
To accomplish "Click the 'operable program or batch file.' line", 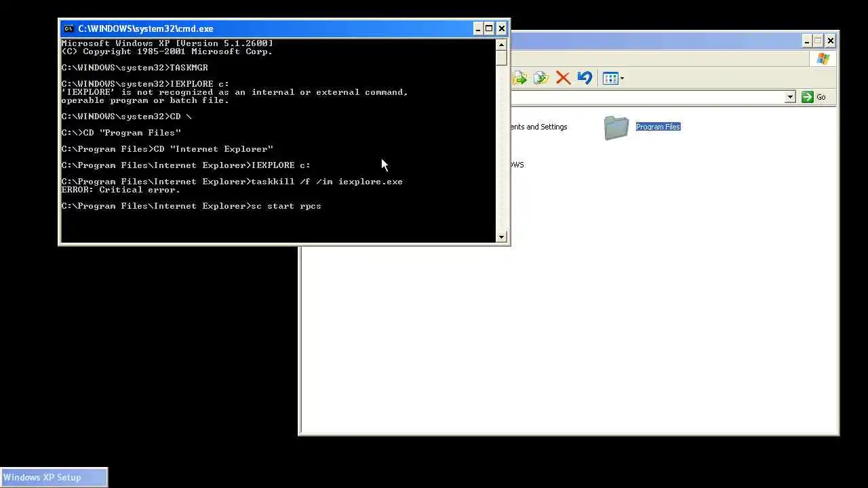I will tap(145, 100).
